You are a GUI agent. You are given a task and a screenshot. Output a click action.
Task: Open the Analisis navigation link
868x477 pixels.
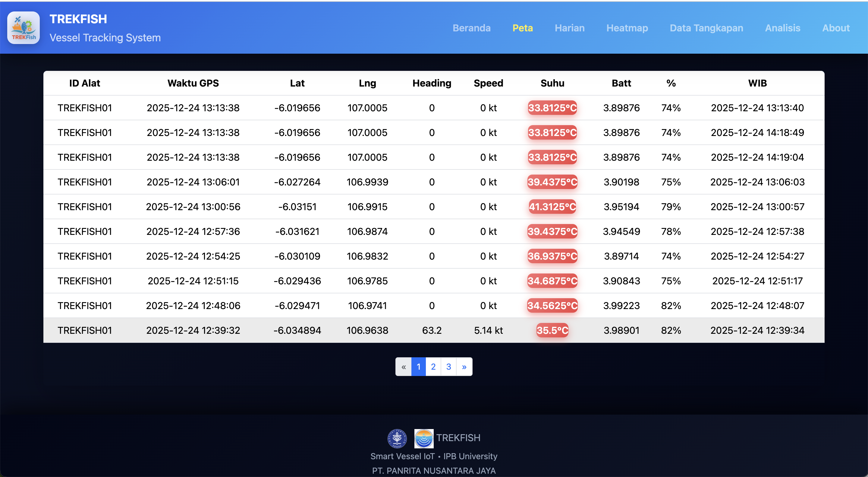click(782, 28)
